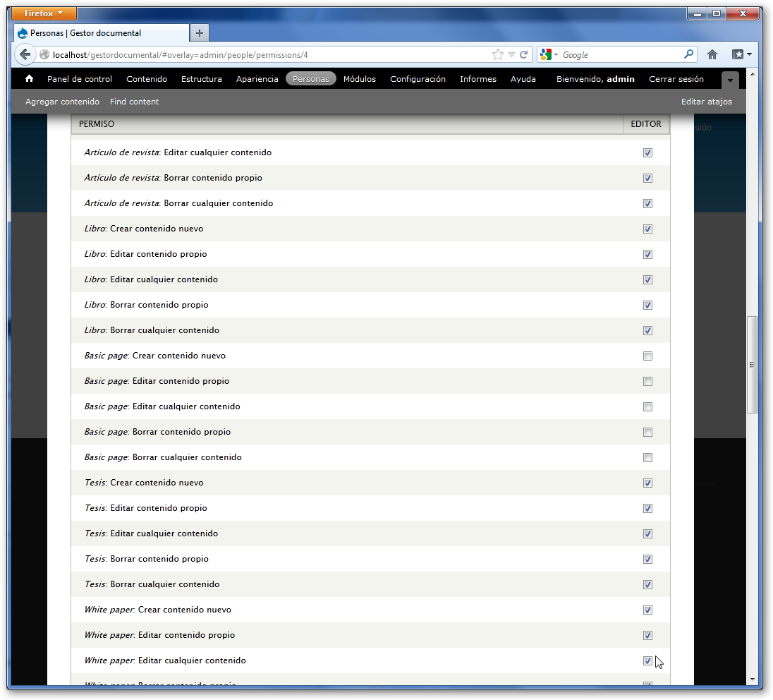Uncheck Libro: Borrar cualquier contenido permission
The width and height of the screenshot is (773, 700).
[x=647, y=331]
